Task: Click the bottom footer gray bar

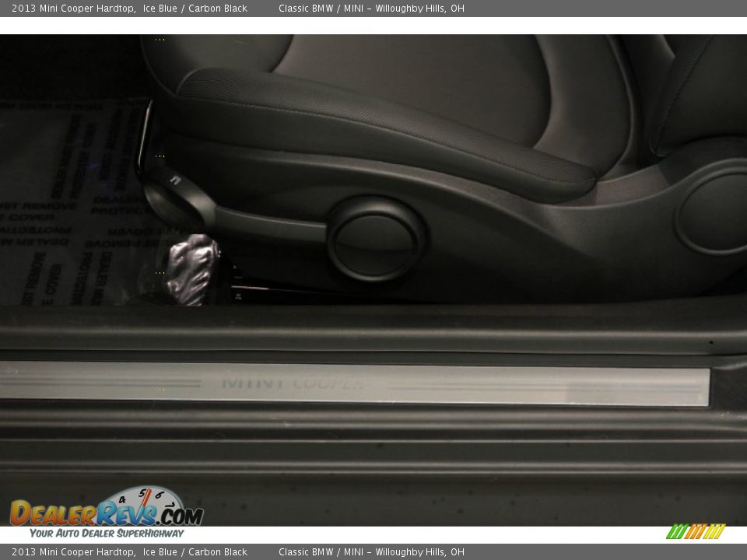Action: click(373, 551)
